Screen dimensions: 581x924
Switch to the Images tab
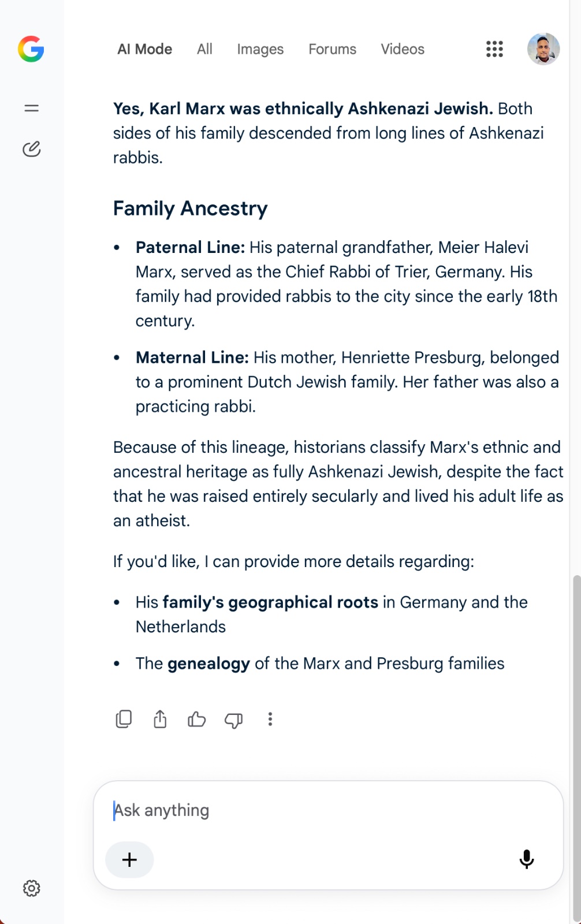click(x=260, y=49)
